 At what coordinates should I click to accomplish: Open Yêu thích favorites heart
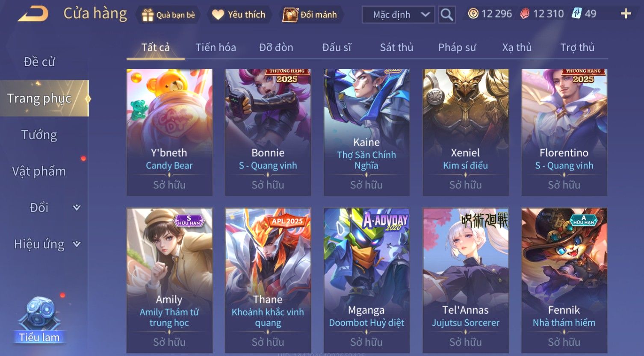pyautogui.click(x=218, y=15)
